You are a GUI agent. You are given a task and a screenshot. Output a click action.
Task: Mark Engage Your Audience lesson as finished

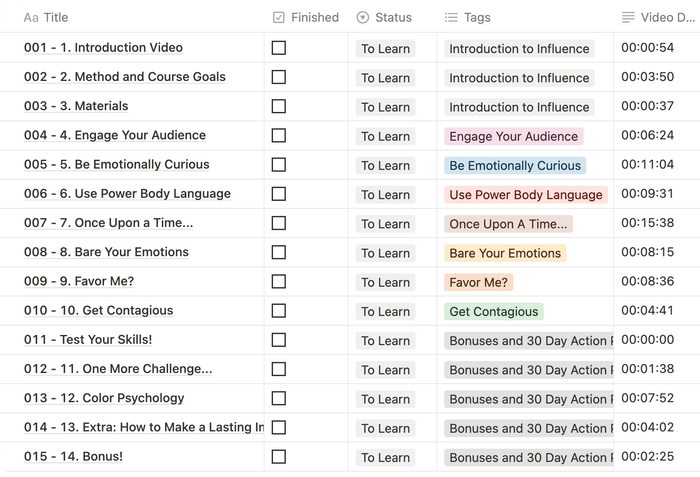click(x=279, y=136)
